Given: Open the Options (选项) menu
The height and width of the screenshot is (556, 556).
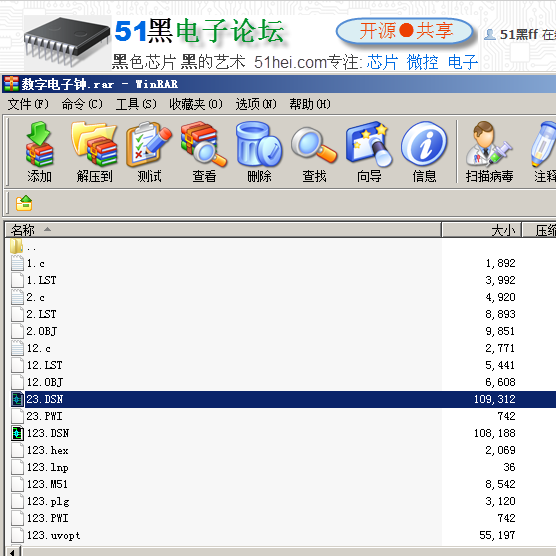Looking at the screenshot, I should [x=256, y=104].
